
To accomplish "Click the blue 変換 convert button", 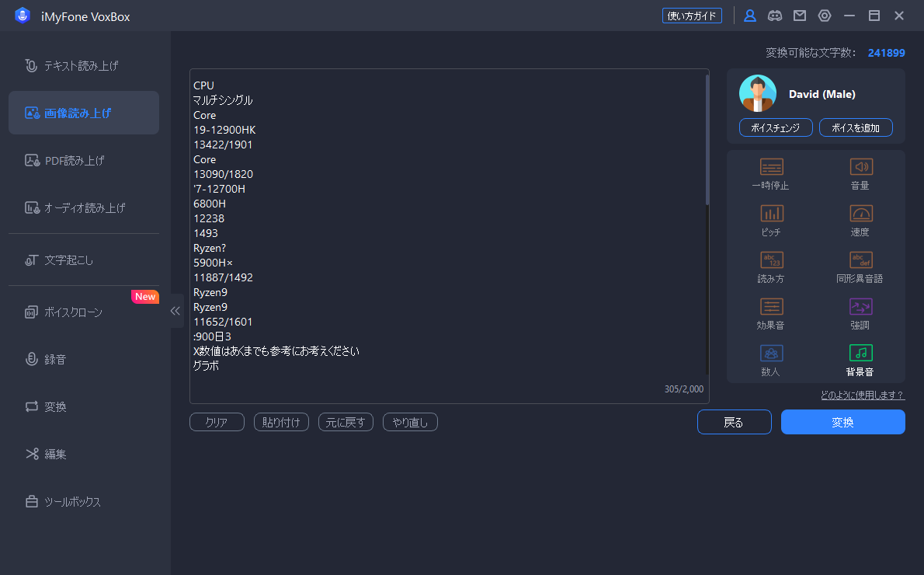I will 842,422.
